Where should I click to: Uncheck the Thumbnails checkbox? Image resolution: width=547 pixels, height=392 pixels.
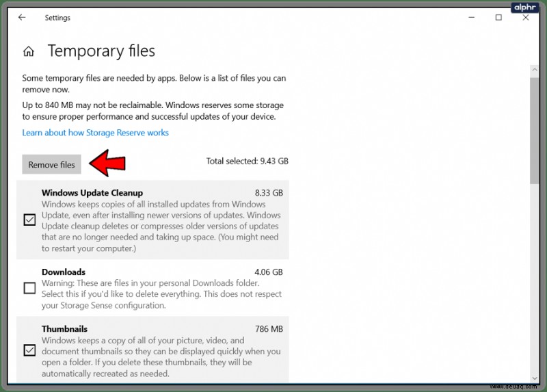[x=29, y=350]
